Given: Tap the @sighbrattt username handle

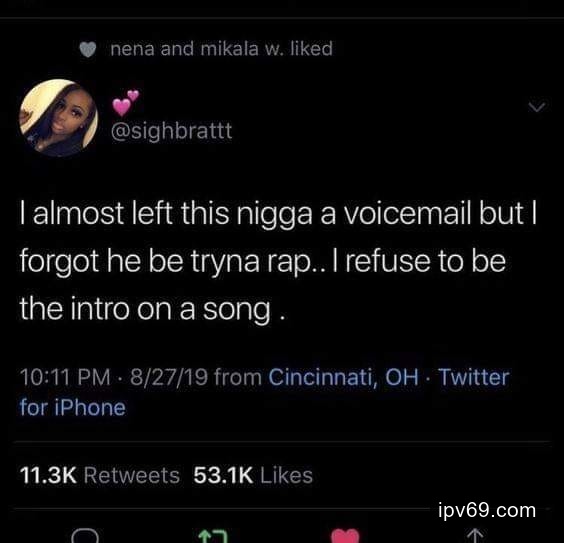Looking at the screenshot, I should click(x=172, y=131).
